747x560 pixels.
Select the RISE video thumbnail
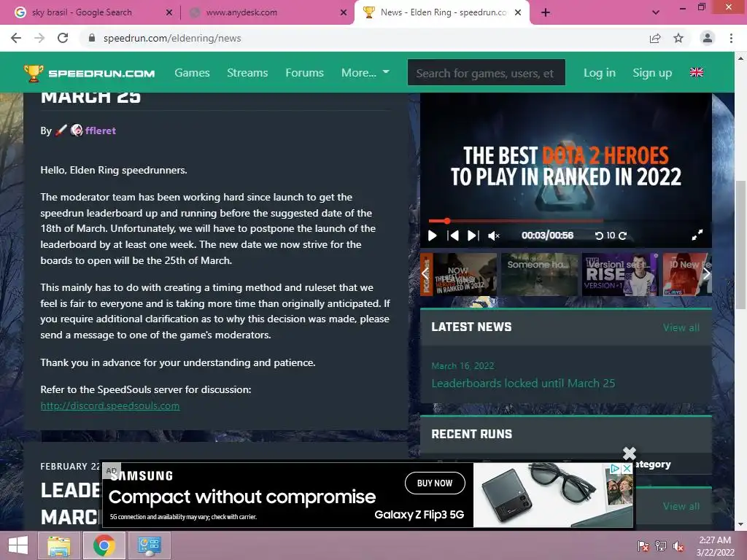coord(620,274)
